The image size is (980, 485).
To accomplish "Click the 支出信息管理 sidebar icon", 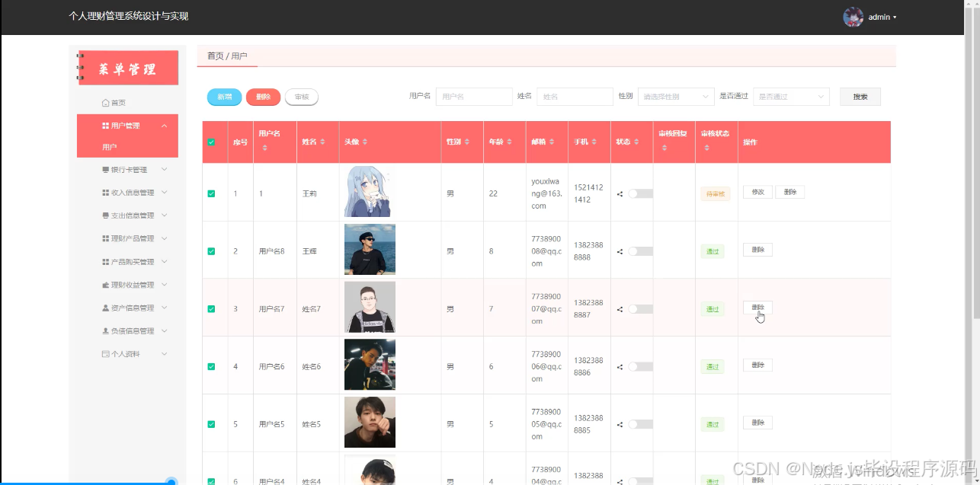I will click(x=105, y=215).
